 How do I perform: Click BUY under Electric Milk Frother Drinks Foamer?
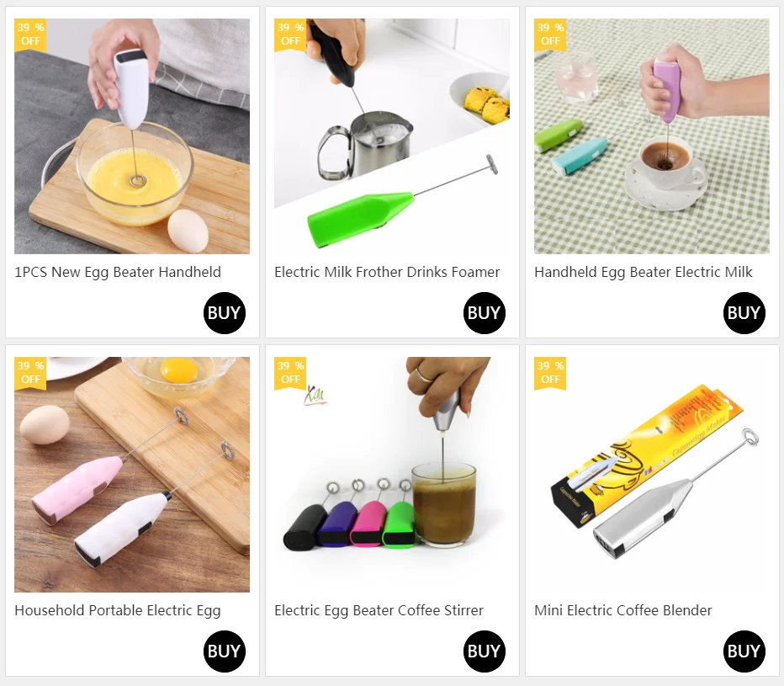pyautogui.click(x=484, y=313)
